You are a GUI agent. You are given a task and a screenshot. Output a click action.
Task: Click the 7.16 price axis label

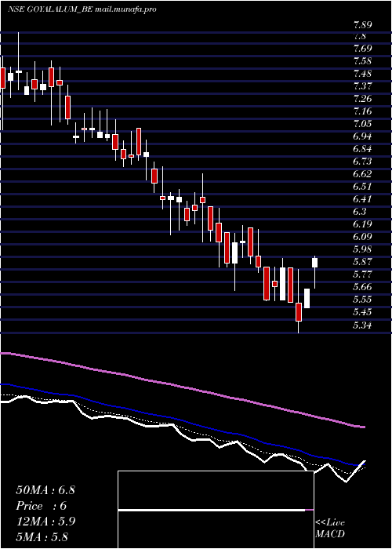point(362,111)
